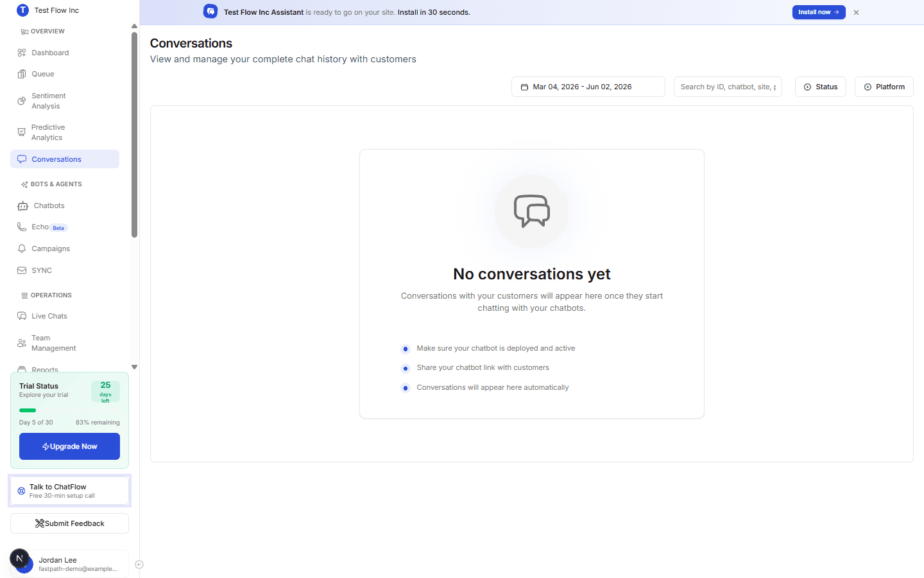Screen dimensions: 924x578
Task: Click the Team Management people icon
Action: pos(22,343)
